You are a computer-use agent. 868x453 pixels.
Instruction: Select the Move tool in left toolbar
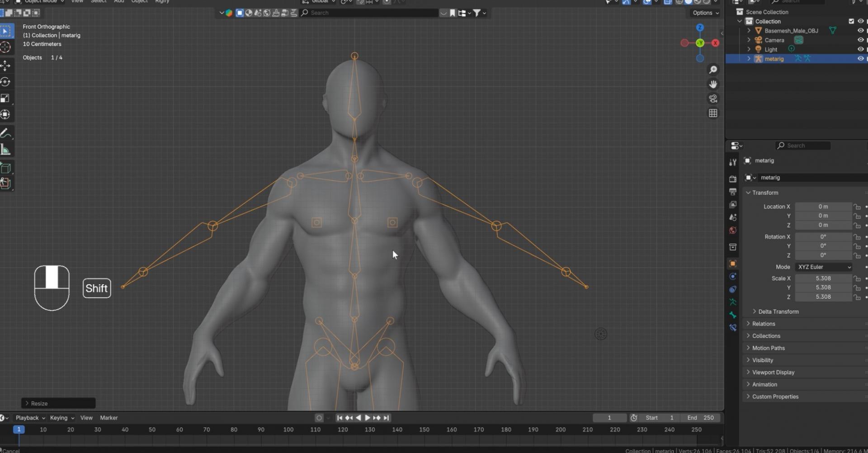click(x=5, y=66)
